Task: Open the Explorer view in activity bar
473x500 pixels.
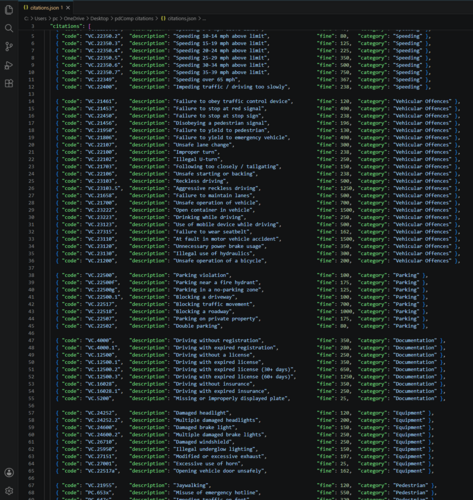Action: 9,10
